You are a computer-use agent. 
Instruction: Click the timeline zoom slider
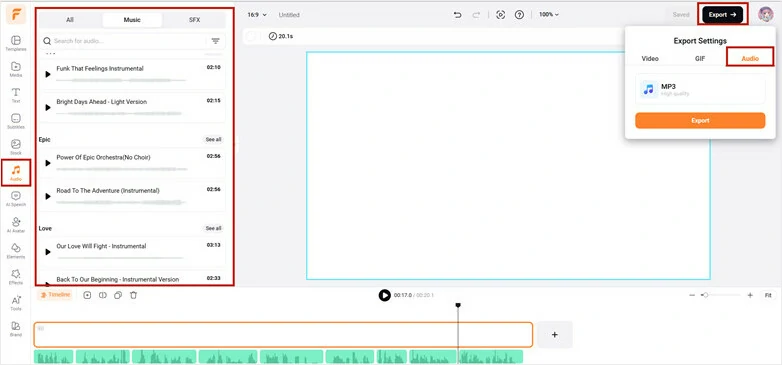[x=721, y=295]
